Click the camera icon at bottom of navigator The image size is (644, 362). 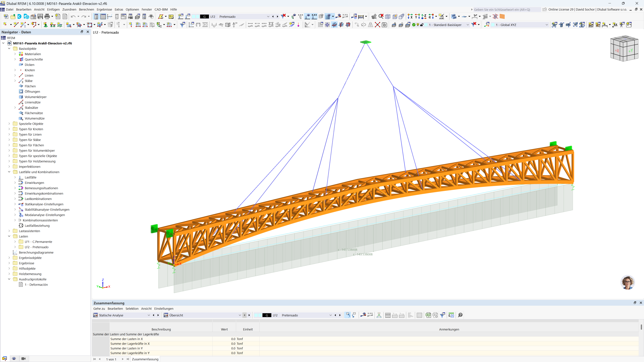[x=23, y=358]
